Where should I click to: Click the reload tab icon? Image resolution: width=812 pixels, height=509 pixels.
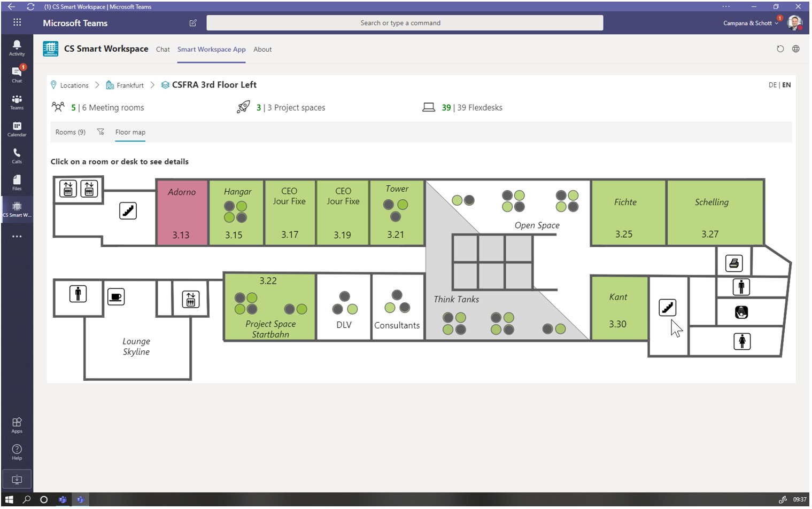coord(780,49)
